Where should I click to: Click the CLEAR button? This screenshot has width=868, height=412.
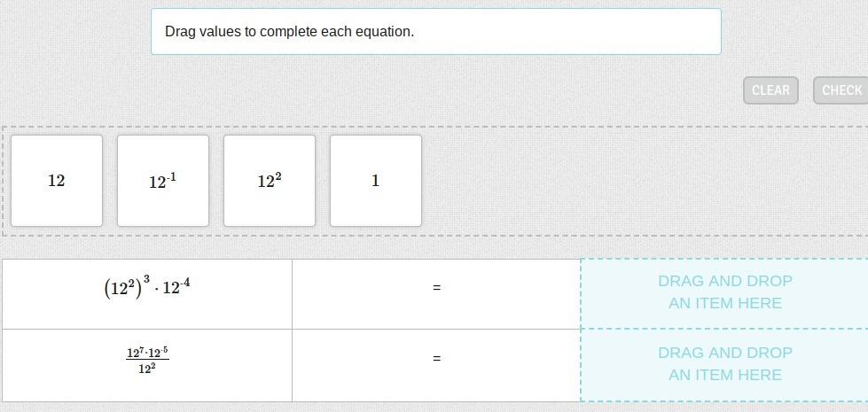pos(770,90)
